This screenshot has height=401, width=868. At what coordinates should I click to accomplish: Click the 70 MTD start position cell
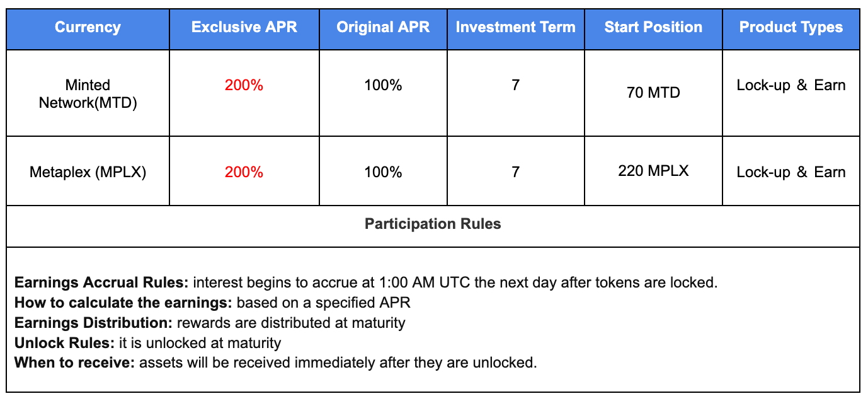point(653,93)
